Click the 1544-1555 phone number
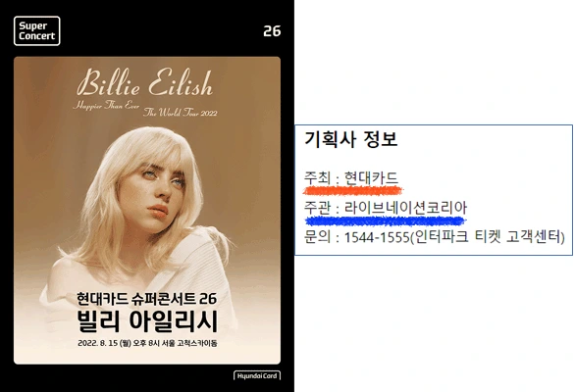The width and height of the screenshot is (575, 392). [377, 237]
